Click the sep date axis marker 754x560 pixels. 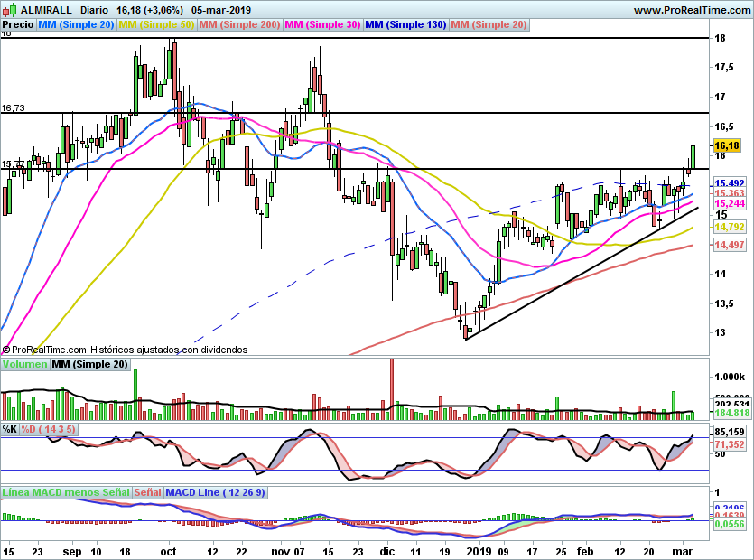click(72, 552)
